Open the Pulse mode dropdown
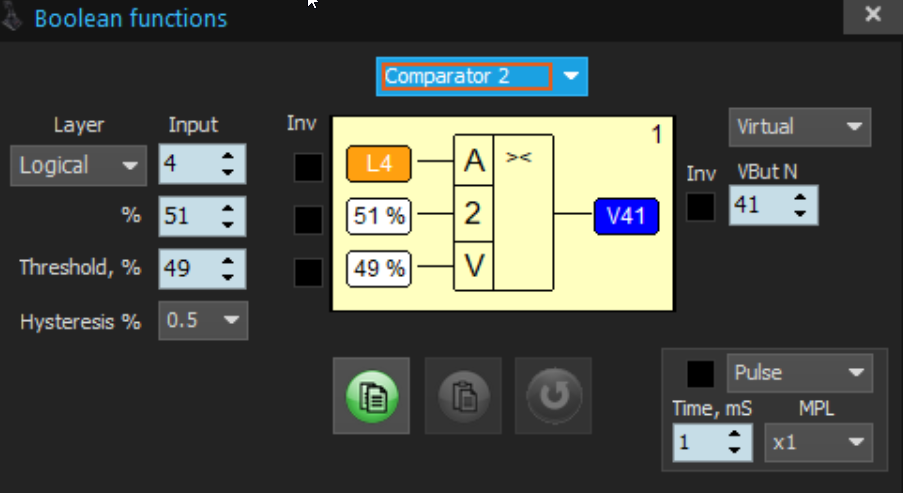903x493 pixels. tap(853, 373)
